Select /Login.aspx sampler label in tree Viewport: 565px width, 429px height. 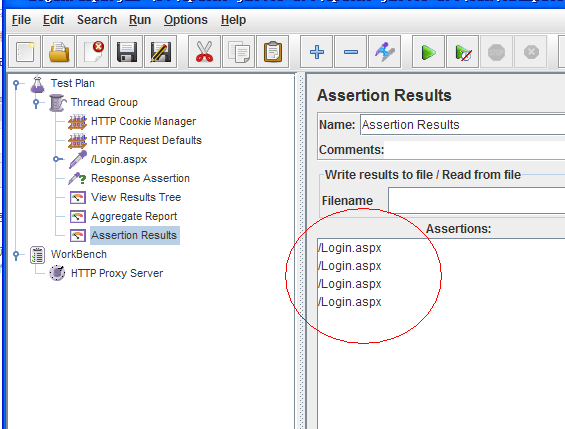119,160
